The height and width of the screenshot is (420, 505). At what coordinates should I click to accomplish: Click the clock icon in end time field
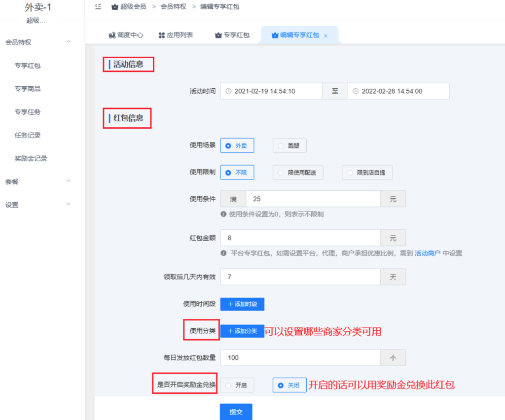coord(356,91)
